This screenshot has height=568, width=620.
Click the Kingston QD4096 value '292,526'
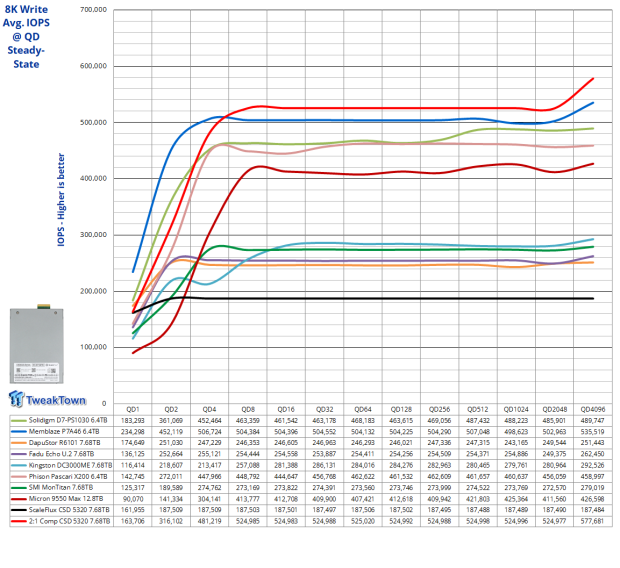tap(593, 465)
